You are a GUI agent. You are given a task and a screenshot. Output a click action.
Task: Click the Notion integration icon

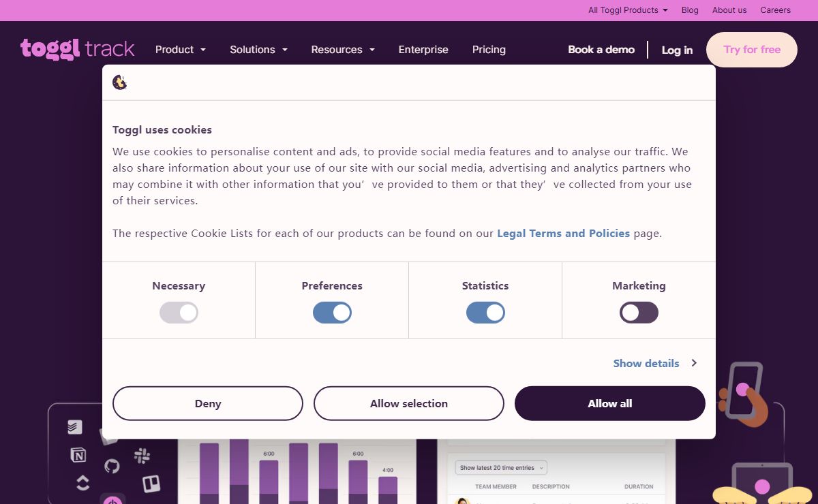(x=78, y=455)
